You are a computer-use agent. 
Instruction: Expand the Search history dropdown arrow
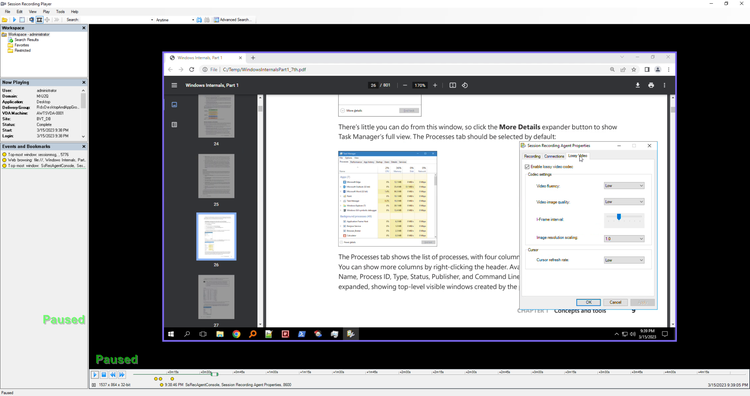(152, 20)
